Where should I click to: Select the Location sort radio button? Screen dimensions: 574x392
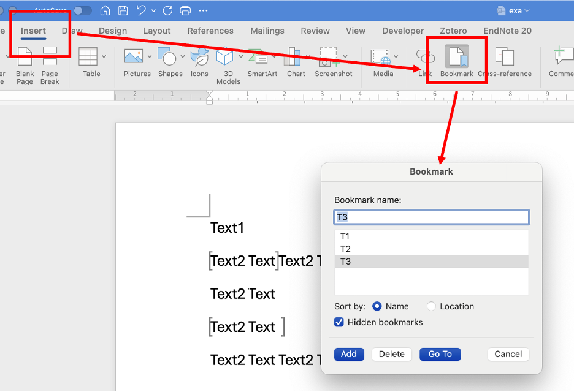click(432, 306)
